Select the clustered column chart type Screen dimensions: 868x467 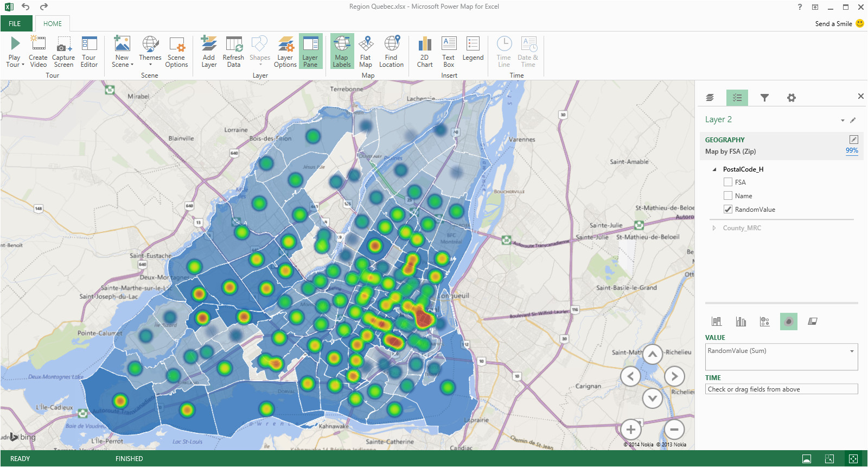point(741,321)
